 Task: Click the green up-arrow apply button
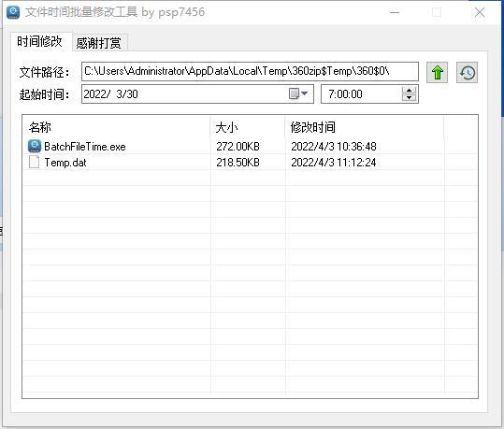[437, 72]
